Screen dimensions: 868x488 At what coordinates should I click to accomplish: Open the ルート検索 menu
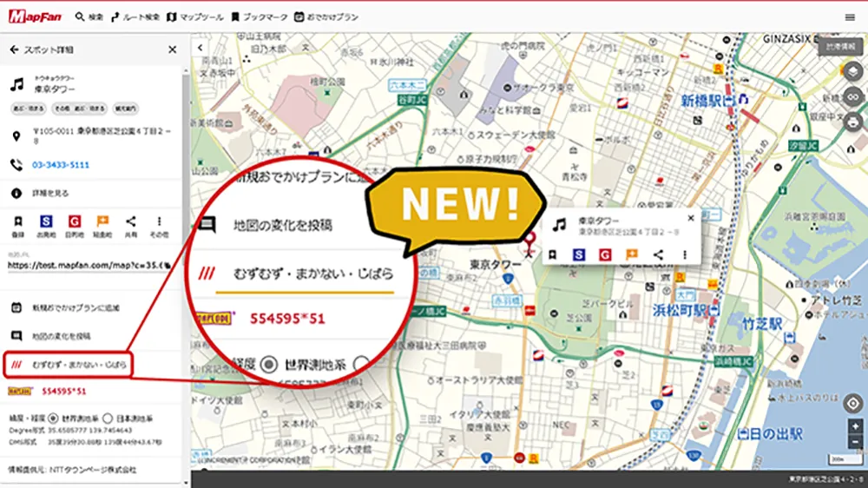(135, 17)
